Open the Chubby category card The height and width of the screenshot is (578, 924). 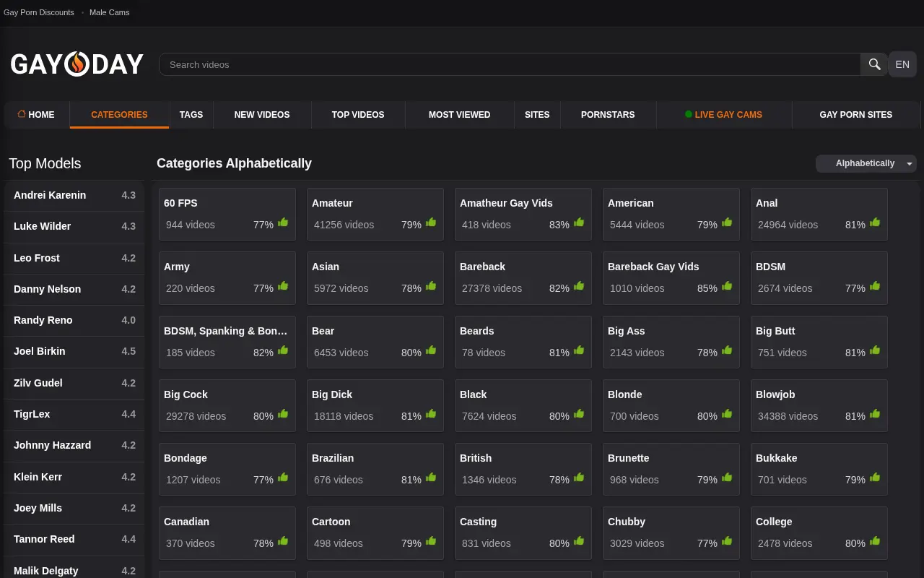[671, 533]
